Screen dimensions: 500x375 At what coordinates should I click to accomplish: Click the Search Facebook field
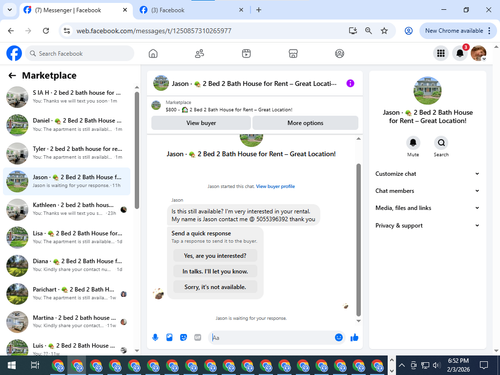pos(80,53)
